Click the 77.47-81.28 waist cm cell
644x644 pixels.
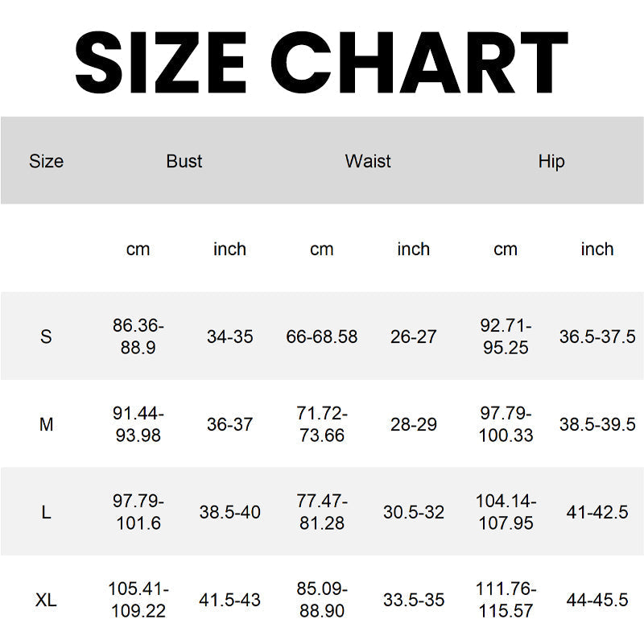click(x=322, y=512)
